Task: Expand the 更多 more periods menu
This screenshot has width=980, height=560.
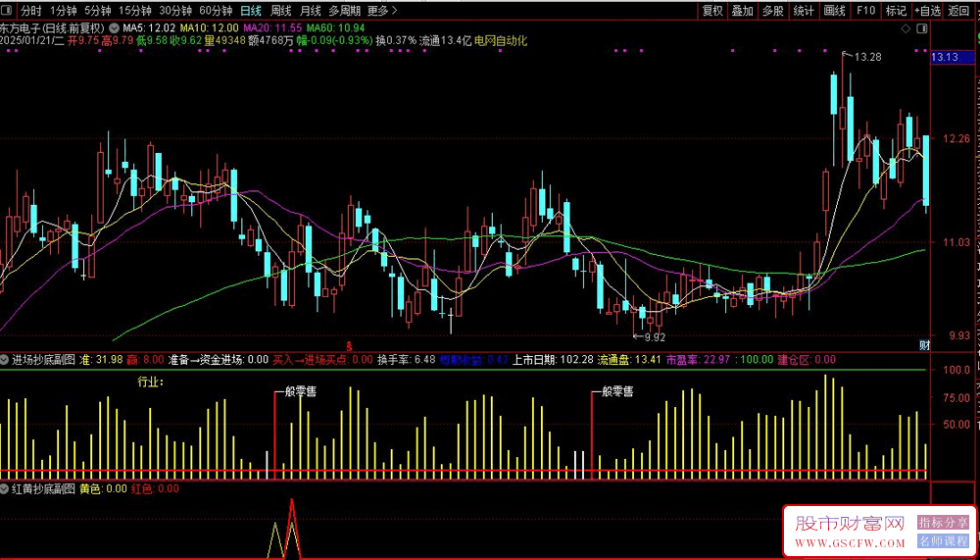Action: point(382,11)
